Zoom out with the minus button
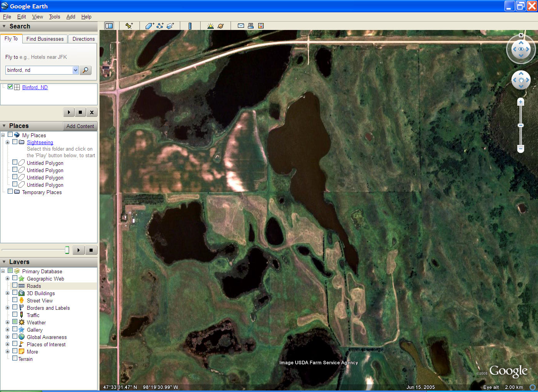 tap(521, 149)
